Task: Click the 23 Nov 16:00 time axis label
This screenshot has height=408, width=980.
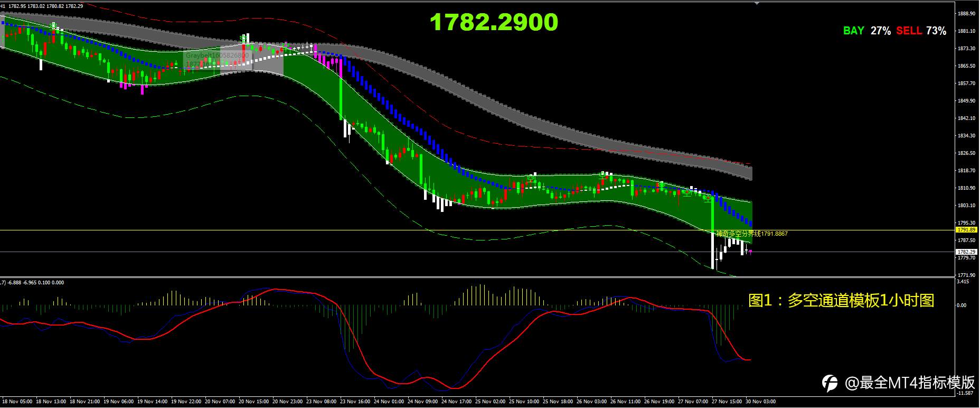Action: point(356,402)
